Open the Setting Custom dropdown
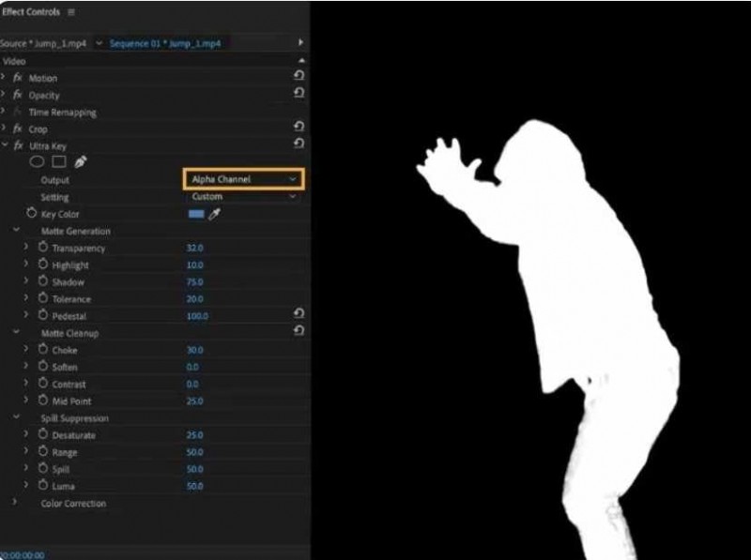This screenshot has height=560, width=751. [x=242, y=197]
